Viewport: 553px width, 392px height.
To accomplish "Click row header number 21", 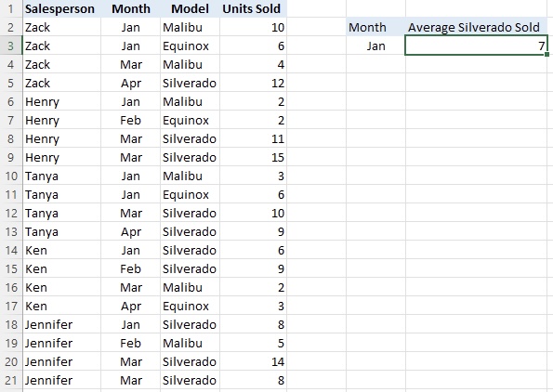I will (x=10, y=380).
